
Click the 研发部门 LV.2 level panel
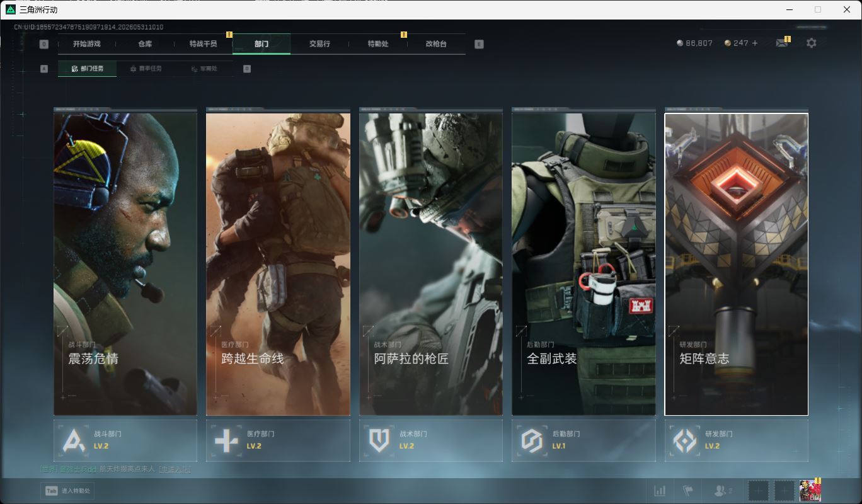click(737, 440)
